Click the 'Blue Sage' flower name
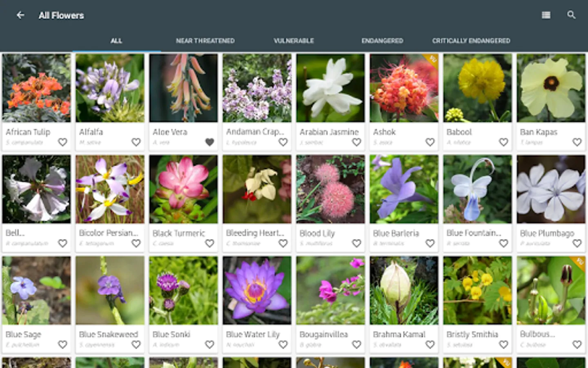Image resolution: width=588 pixels, height=368 pixels. (24, 334)
